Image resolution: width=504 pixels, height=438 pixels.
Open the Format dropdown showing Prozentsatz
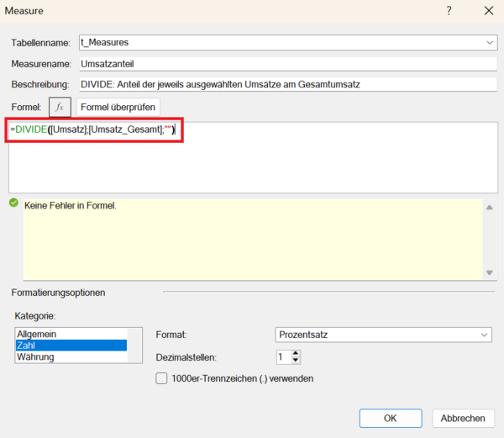[383, 335]
